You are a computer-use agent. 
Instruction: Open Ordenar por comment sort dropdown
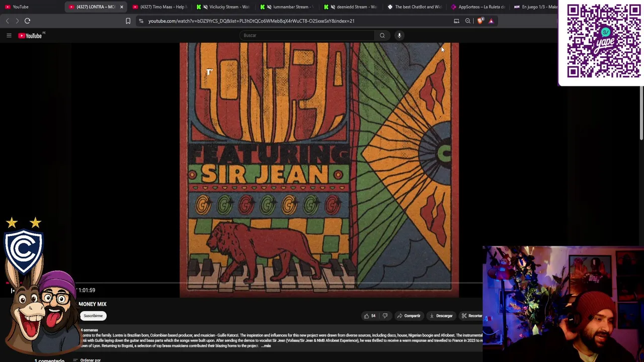pyautogui.click(x=87, y=360)
